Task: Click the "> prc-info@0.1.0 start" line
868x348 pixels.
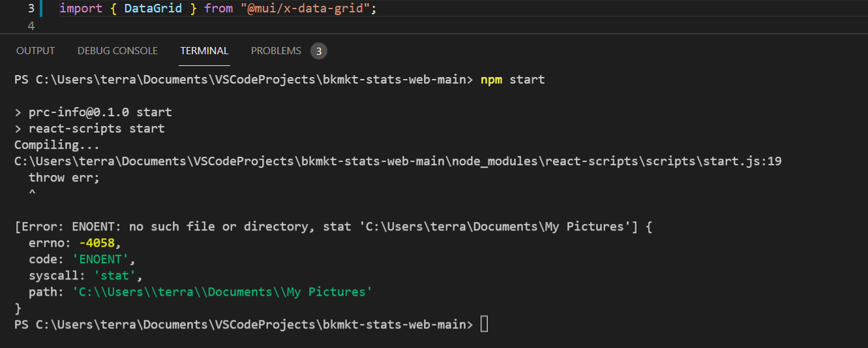Action: (x=93, y=112)
